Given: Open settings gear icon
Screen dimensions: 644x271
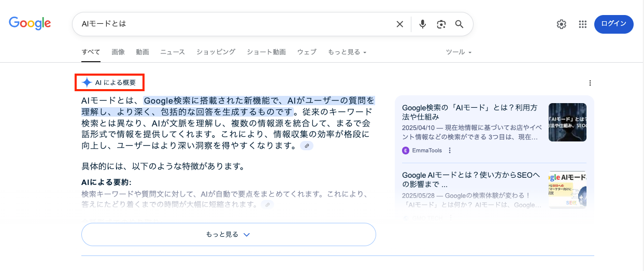Looking at the screenshot, I should (x=562, y=24).
